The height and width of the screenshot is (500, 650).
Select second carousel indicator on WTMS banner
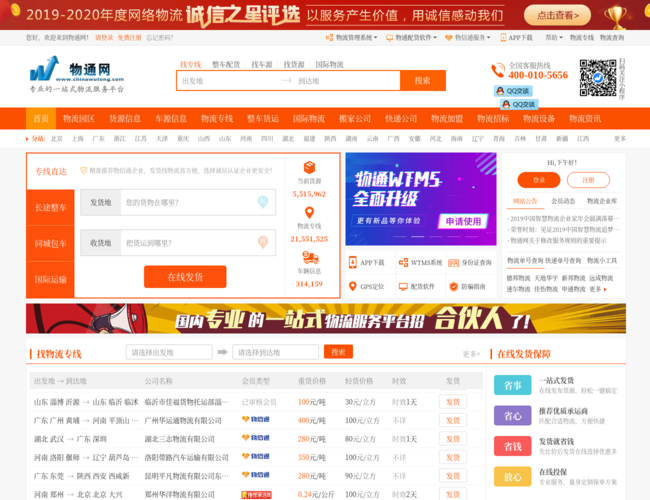(417, 236)
